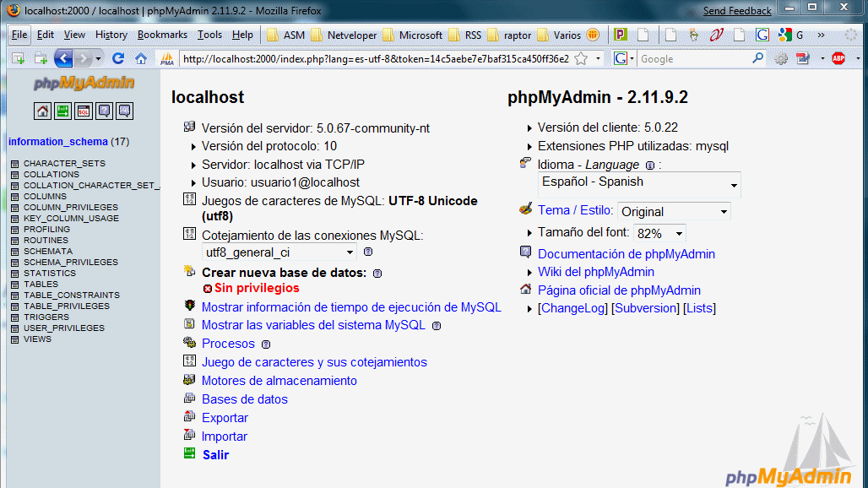Click help icon next to utf8_general_ci dropdown
Screen dimensions: 868x488
click(368, 252)
